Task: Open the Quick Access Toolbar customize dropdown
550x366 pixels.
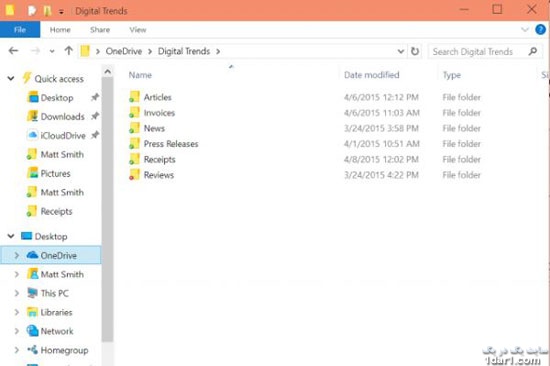Action: tap(61, 12)
